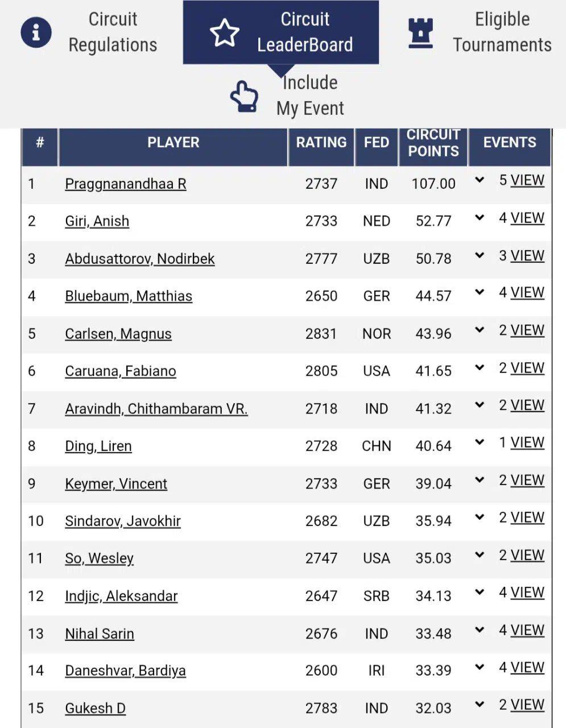The width and height of the screenshot is (566, 728).
Task: Open Praggnanandhaa R player profile link
Action: pyautogui.click(x=126, y=184)
